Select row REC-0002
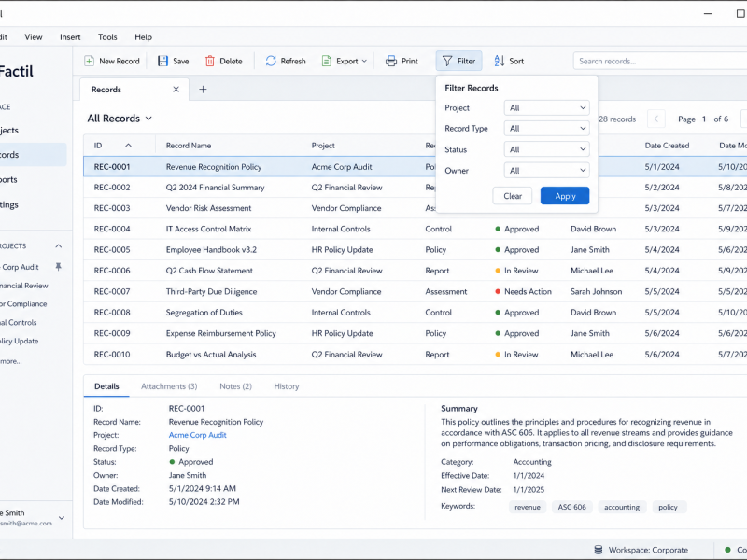This screenshot has height=560, width=747. [x=415, y=188]
